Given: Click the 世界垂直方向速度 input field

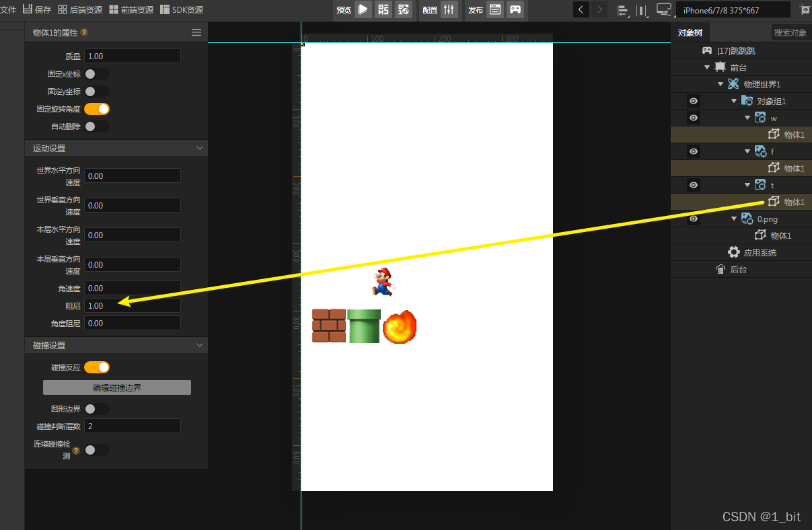Looking at the screenshot, I should tap(133, 205).
